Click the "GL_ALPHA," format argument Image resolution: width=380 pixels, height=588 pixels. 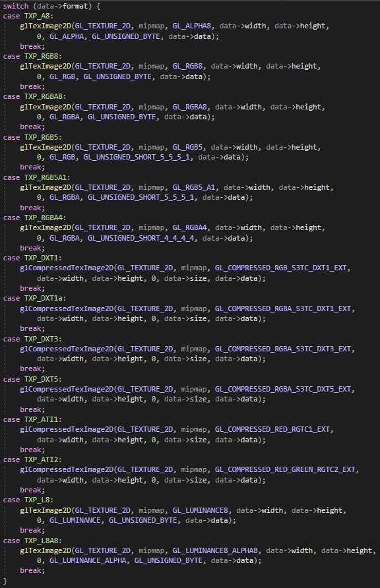(x=68, y=36)
